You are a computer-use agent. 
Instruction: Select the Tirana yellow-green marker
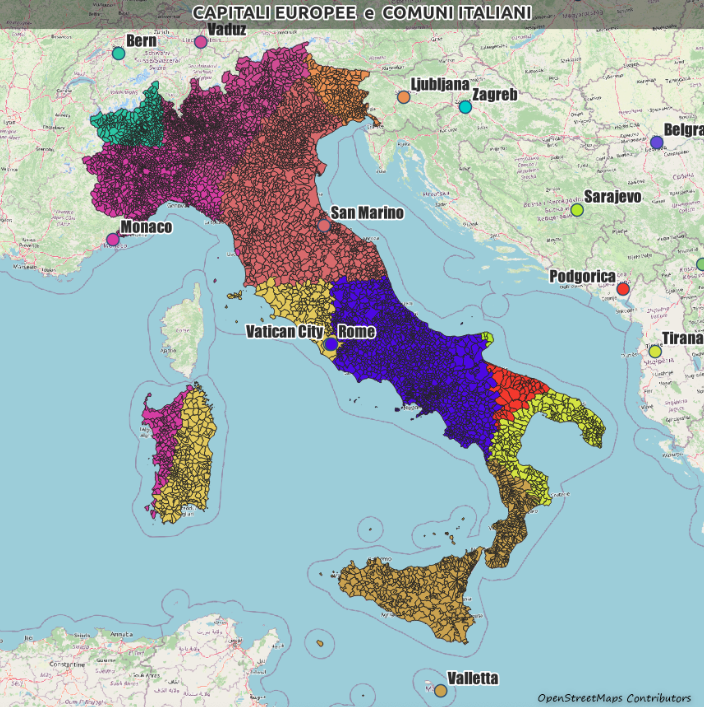655,351
